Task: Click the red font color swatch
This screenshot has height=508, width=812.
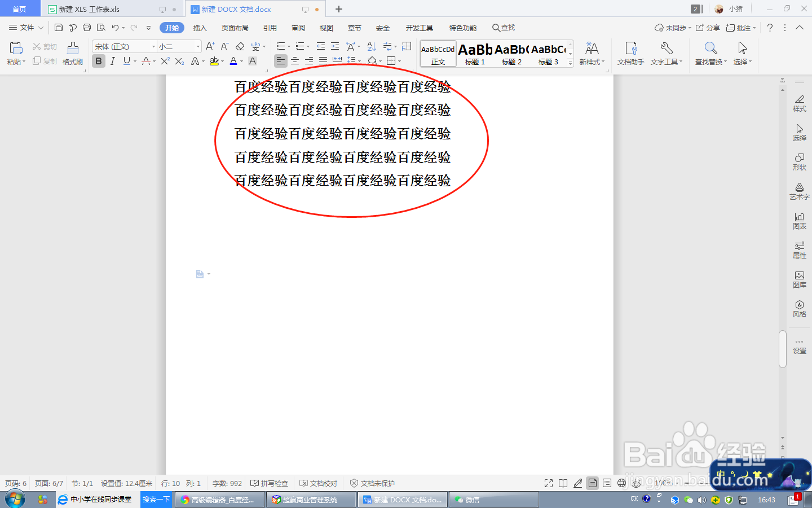Action: tap(233, 61)
